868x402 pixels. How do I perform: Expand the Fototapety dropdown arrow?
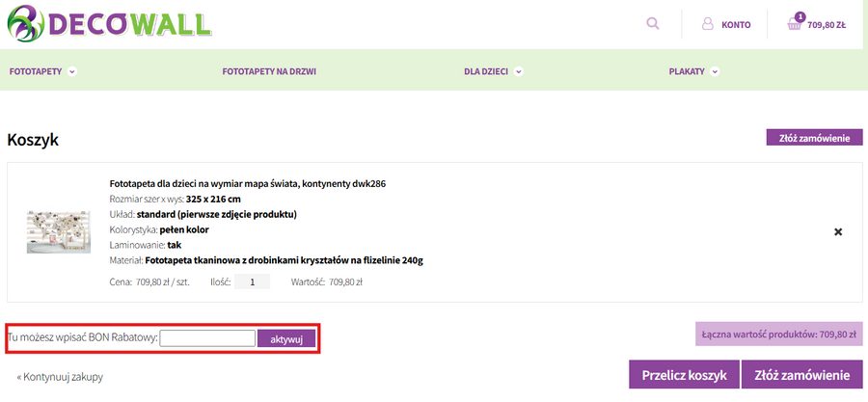click(72, 71)
